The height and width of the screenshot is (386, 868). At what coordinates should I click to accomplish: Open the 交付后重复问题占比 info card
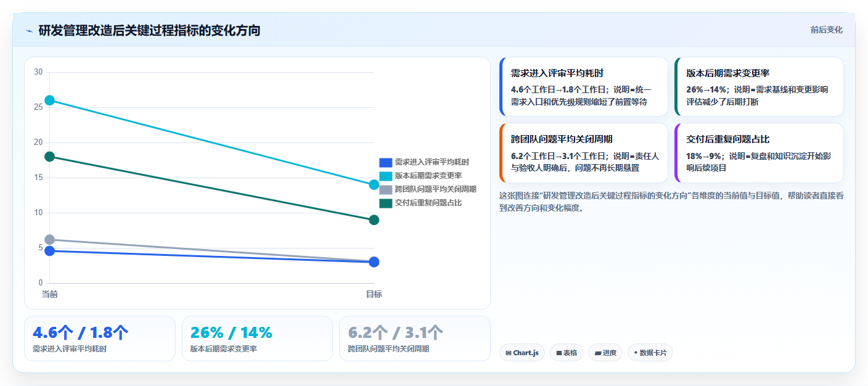tap(759, 153)
